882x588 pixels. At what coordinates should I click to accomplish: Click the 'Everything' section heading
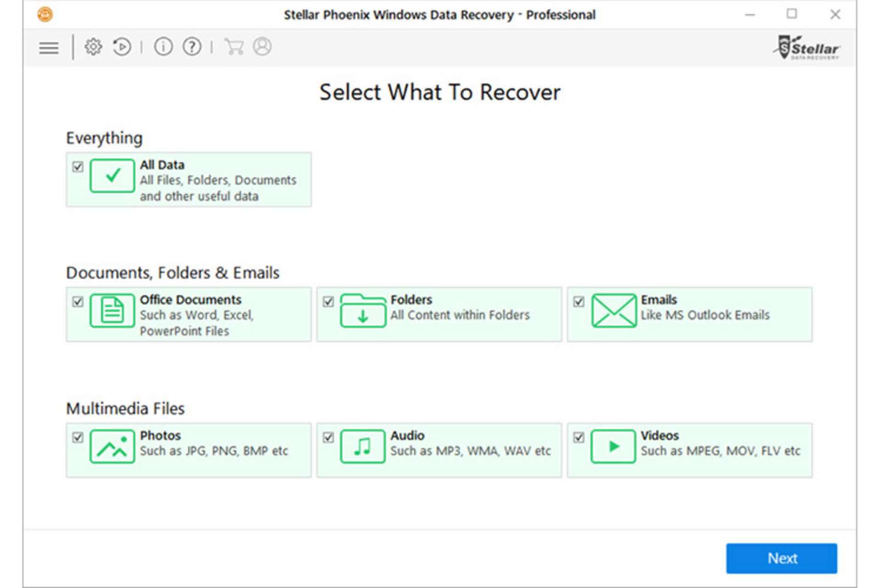pos(104,138)
